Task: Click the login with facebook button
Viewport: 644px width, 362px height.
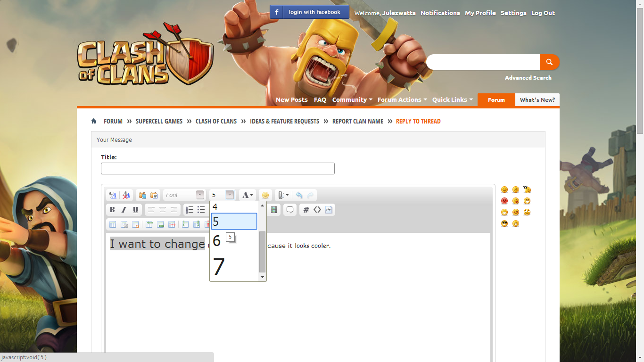Action: (x=309, y=12)
